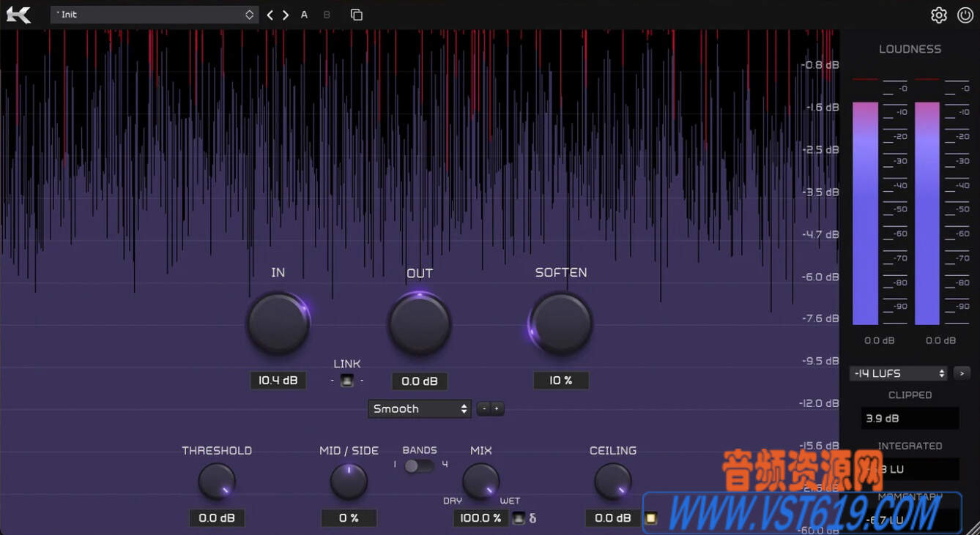Screen dimensions: 980x535
Task: Click the MID / SIDE knob
Action: click(x=349, y=482)
